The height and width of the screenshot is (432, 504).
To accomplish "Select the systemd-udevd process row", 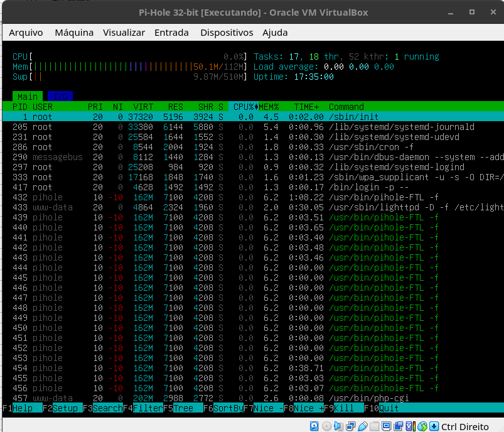I will 254,137.
